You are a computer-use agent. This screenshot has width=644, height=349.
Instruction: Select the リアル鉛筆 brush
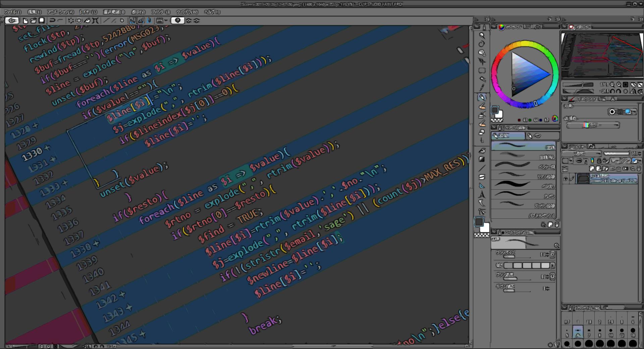pyautogui.click(x=524, y=175)
